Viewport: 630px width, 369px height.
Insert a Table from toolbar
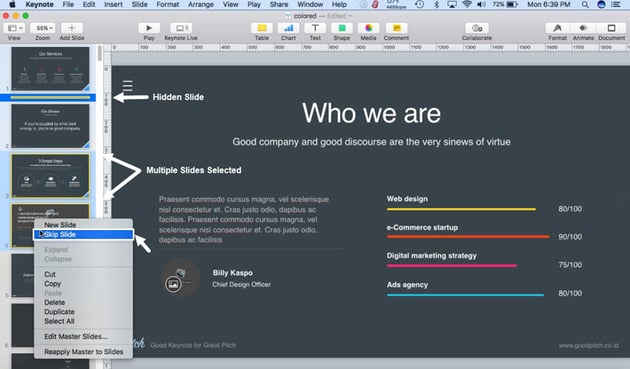(x=262, y=28)
